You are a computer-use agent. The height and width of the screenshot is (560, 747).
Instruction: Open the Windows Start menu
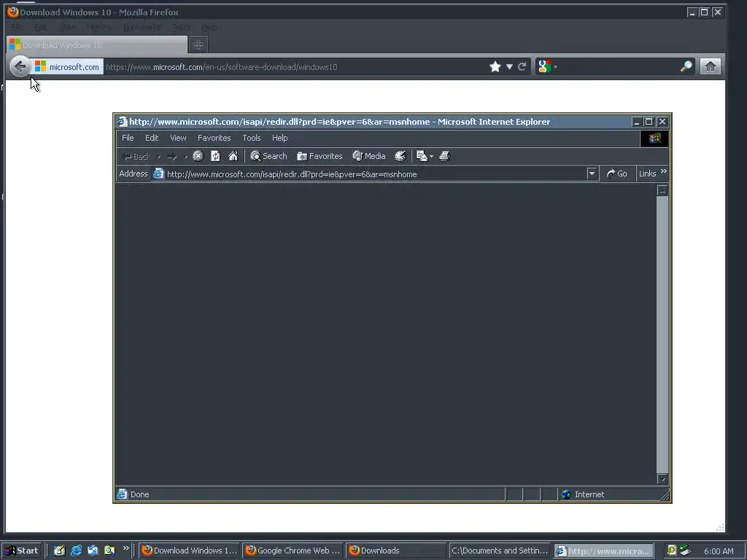pyautogui.click(x=21, y=551)
